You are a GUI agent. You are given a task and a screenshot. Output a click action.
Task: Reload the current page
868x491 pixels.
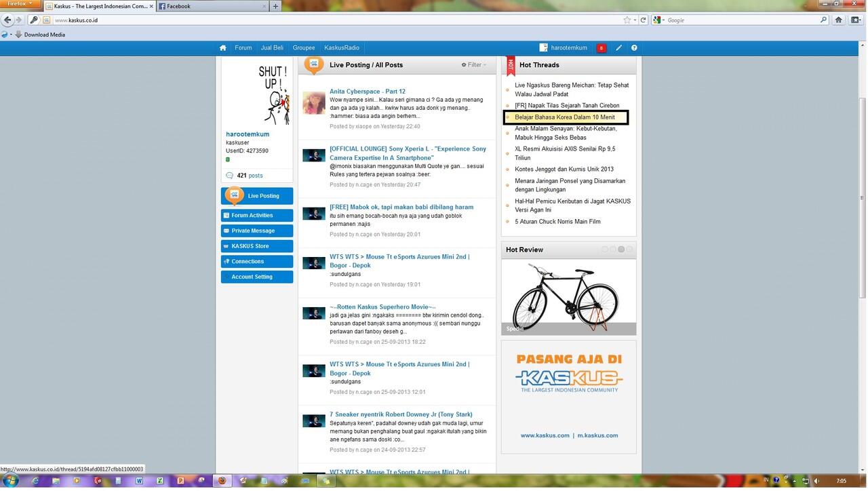point(643,20)
